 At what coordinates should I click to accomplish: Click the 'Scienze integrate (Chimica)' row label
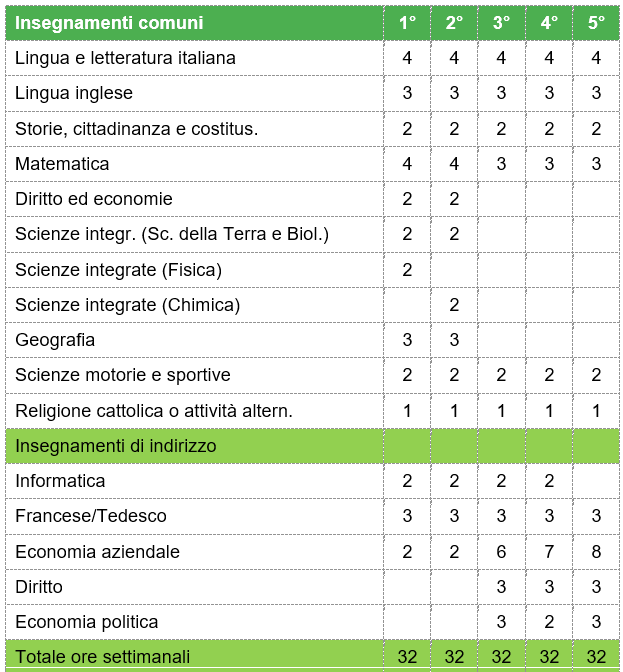tap(128, 305)
